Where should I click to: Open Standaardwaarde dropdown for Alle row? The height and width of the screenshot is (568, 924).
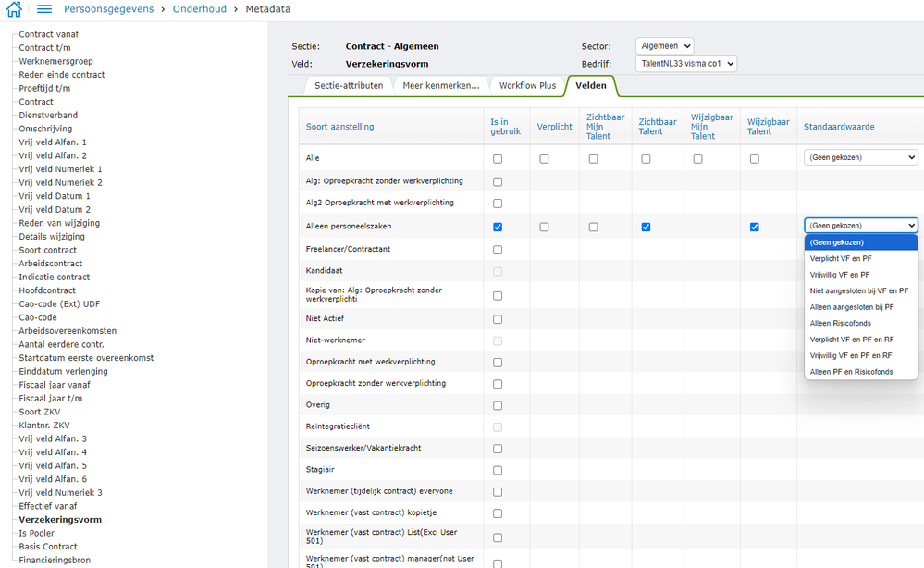tap(860, 158)
